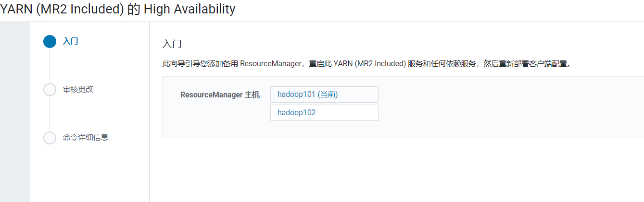Click the wizard description sentence start 此向导引导您
The height and width of the screenshot is (202, 644).
tap(187, 63)
